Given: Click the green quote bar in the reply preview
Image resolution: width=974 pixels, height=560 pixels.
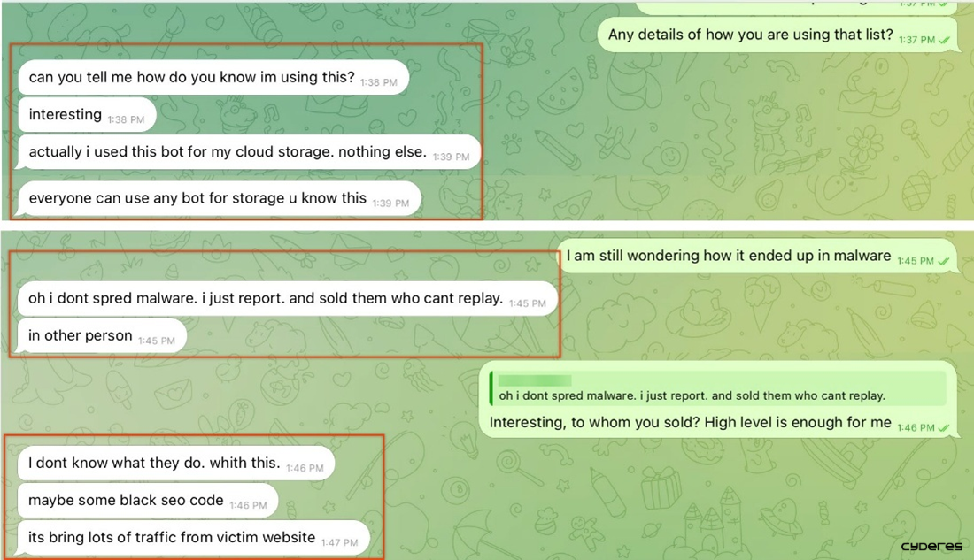Looking at the screenshot, I should tap(493, 387).
